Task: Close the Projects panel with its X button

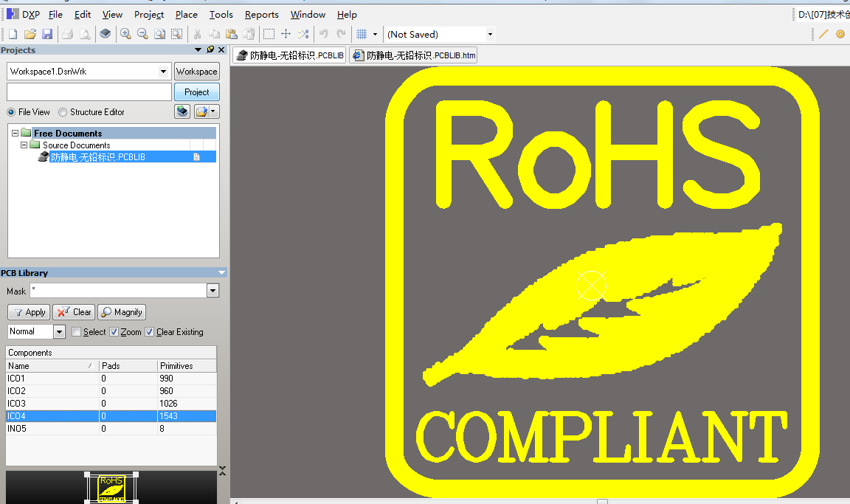Action: (x=221, y=49)
